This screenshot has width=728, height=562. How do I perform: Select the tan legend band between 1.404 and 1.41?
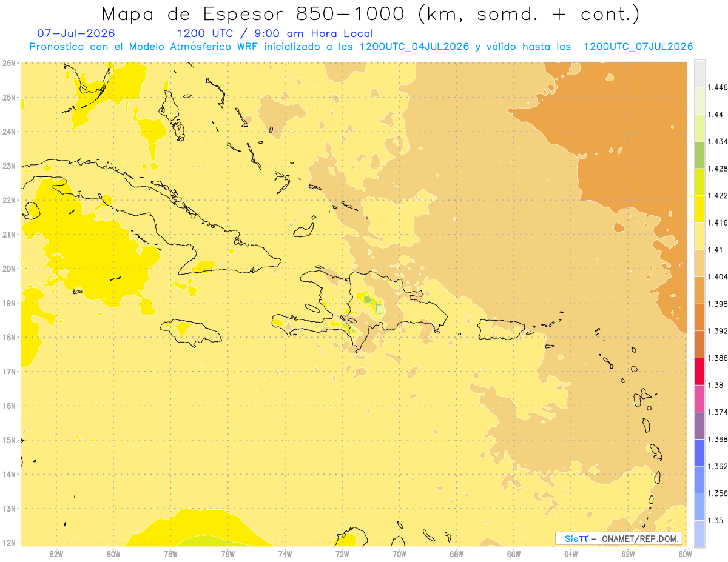699,263
